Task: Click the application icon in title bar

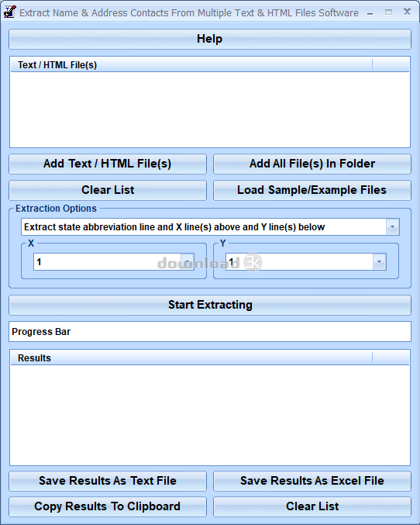Action: (9, 12)
